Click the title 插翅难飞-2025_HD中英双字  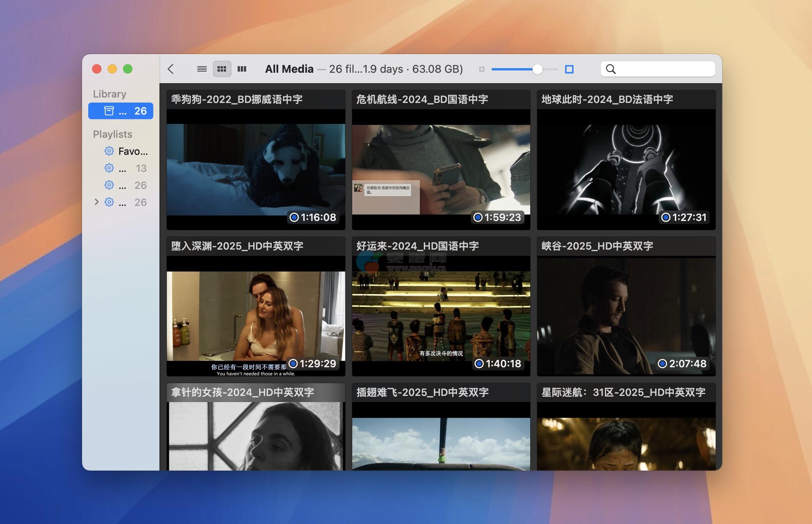point(423,392)
